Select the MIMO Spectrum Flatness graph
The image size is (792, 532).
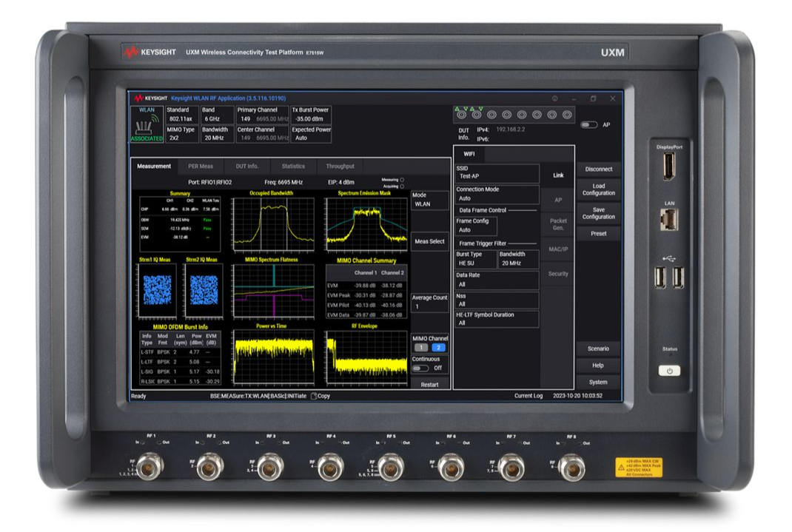272,292
